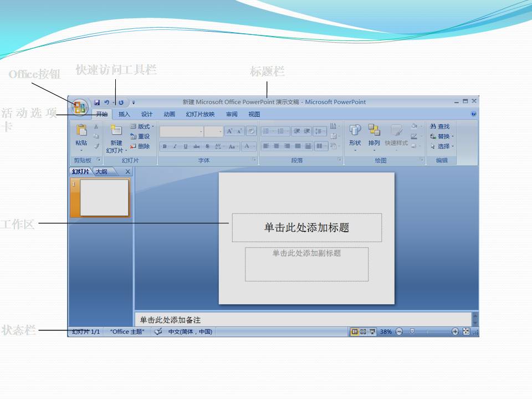The width and height of the screenshot is (532, 399).
Task: Cut selection with the scissors icon
Action: click(x=96, y=126)
